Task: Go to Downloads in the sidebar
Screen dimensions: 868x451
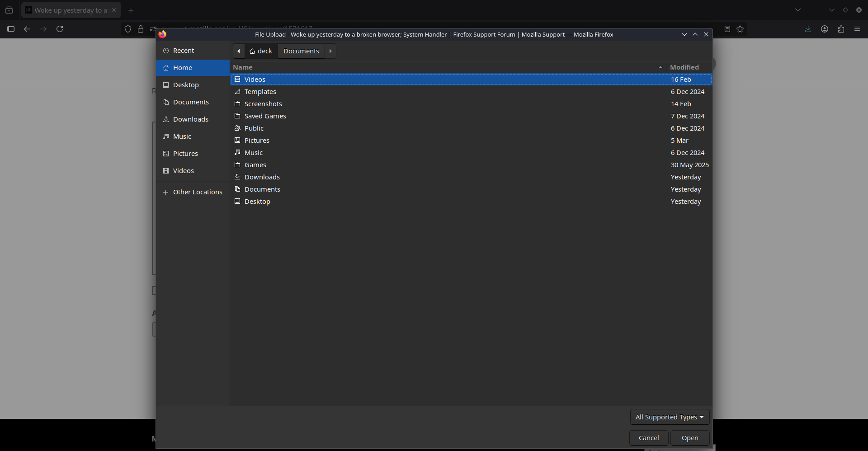Action: (190, 119)
